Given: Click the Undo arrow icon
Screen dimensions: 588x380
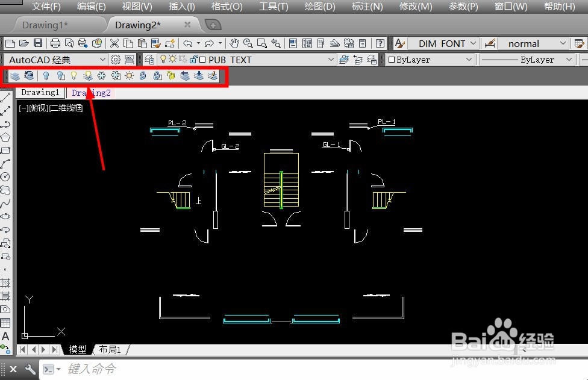Looking at the screenshot, I should click(x=188, y=43).
